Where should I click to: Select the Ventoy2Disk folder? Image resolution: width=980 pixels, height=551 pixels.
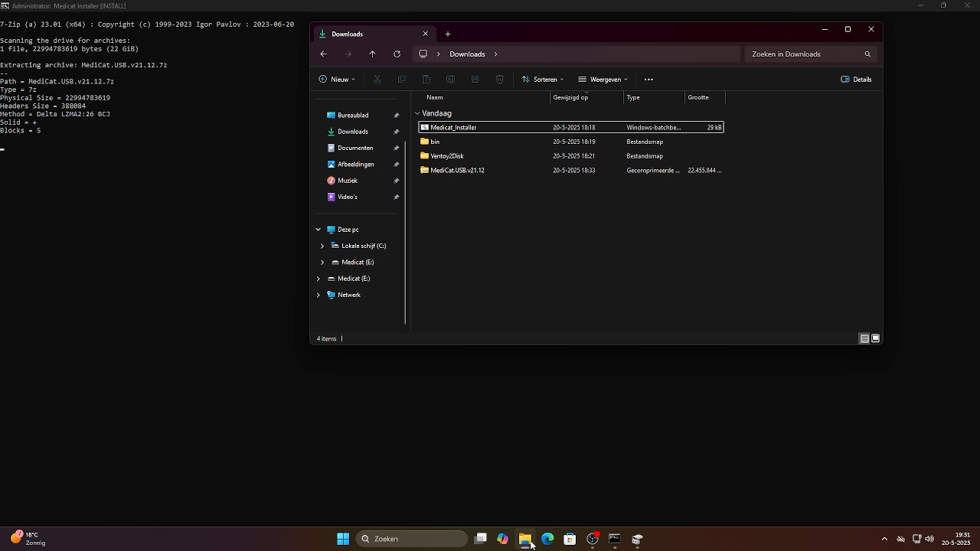[x=571, y=156]
